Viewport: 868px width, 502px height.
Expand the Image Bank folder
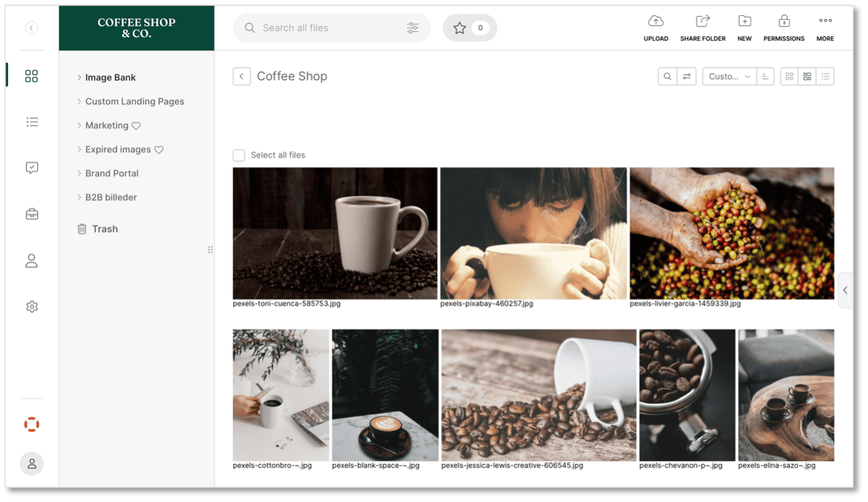pyautogui.click(x=79, y=78)
